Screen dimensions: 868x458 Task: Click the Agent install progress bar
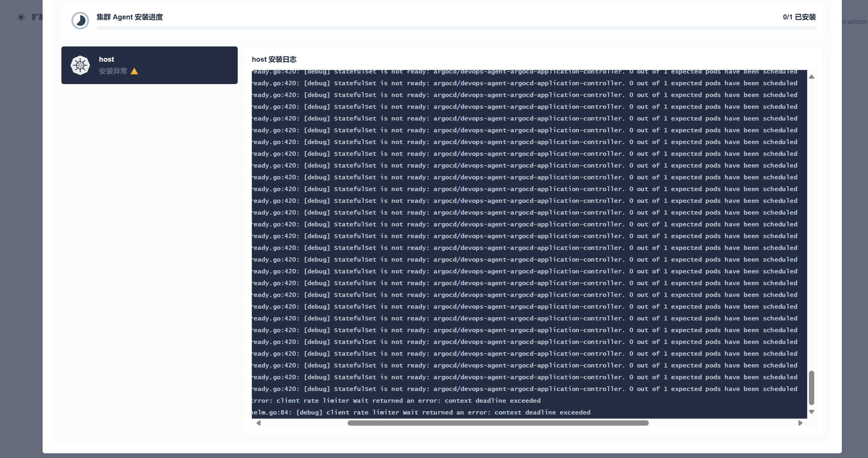coord(456,28)
